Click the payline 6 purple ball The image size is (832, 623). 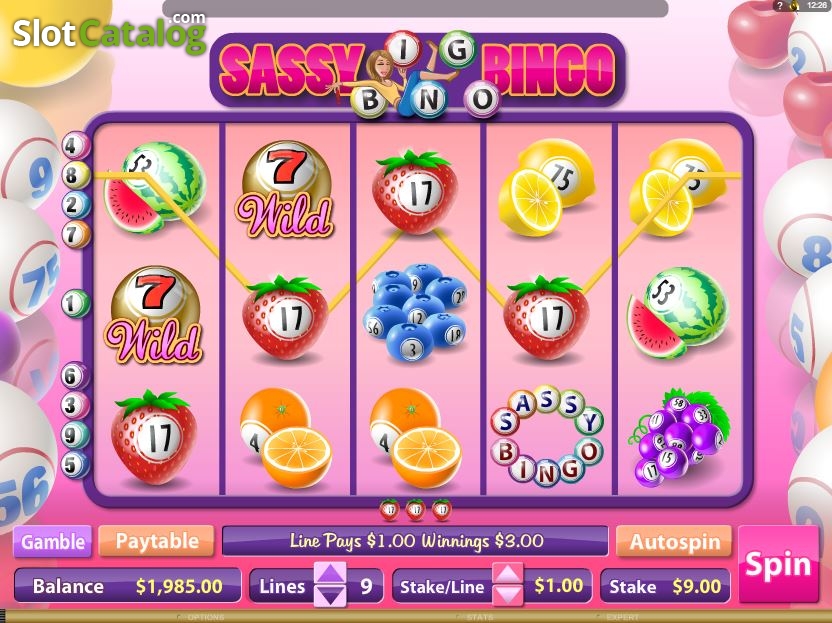pos(75,376)
